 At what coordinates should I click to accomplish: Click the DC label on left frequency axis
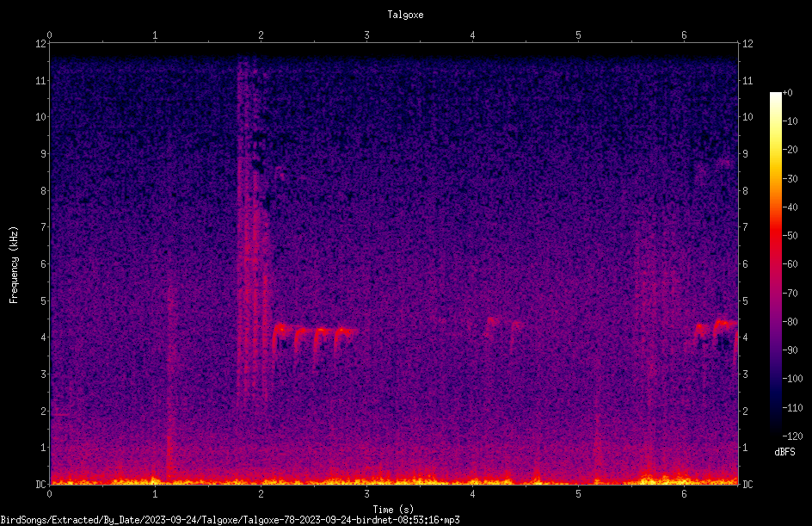click(x=41, y=484)
